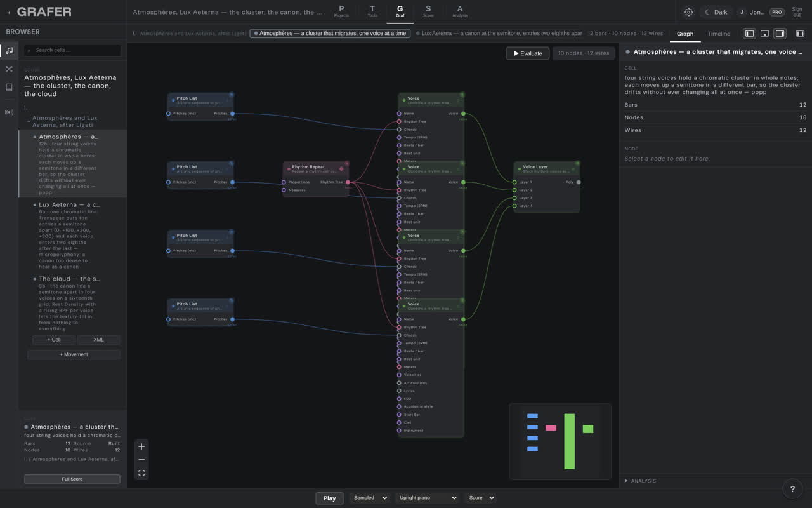The width and height of the screenshot is (812, 508).
Task: Click the graph minimap thumbnail
Action: click(560, 441)
